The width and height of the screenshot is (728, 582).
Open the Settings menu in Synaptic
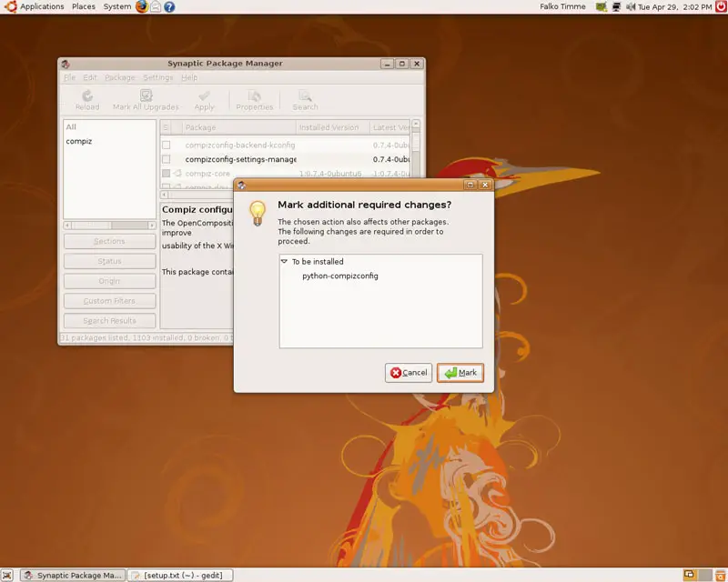157,77
